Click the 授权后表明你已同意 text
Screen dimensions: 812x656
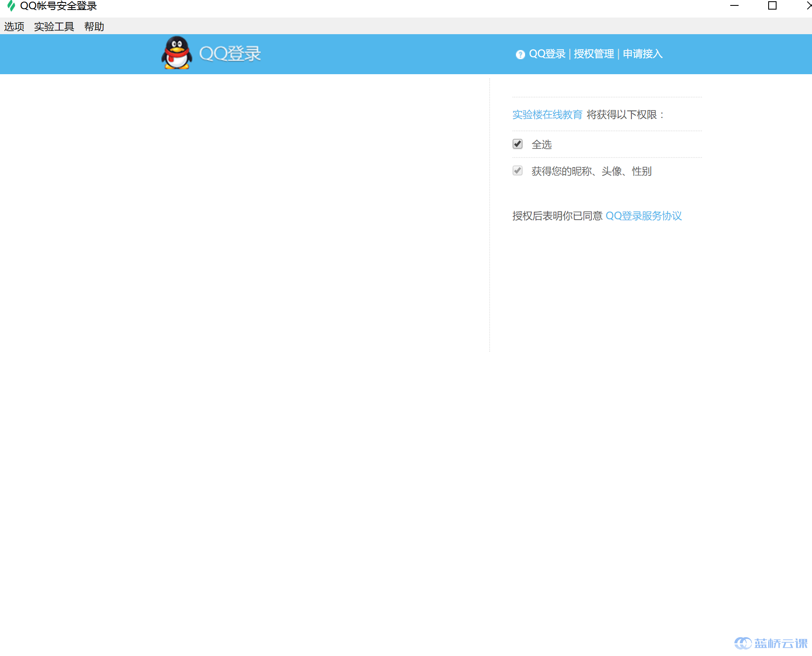558,216
